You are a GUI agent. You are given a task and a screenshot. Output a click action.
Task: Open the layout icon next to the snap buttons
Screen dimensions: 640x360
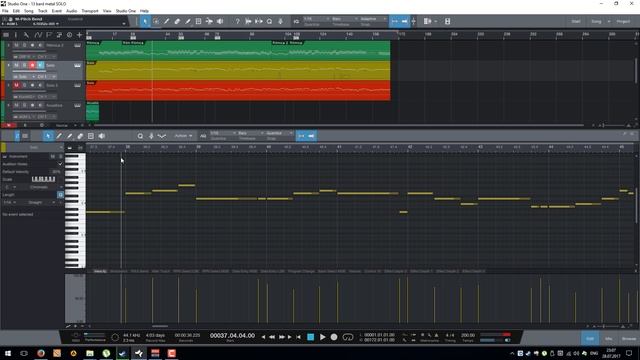pyautogui.click(x=428, y=21)
